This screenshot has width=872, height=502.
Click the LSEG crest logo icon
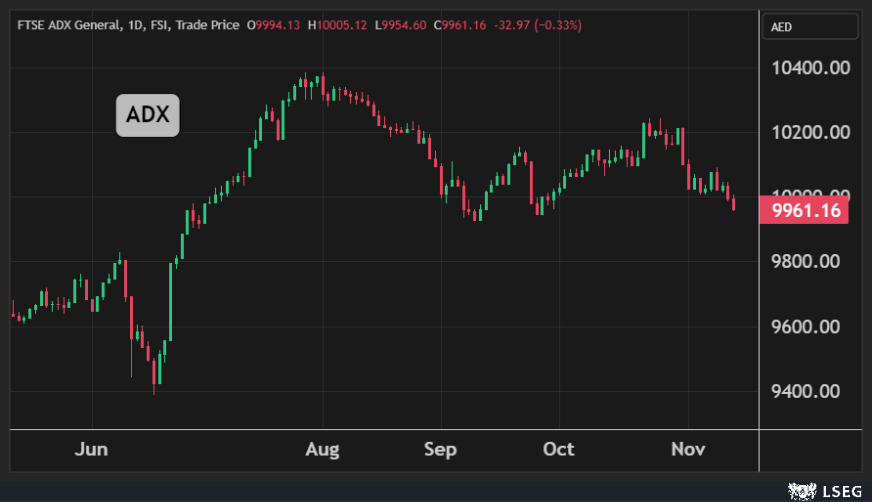pos(802,490)
